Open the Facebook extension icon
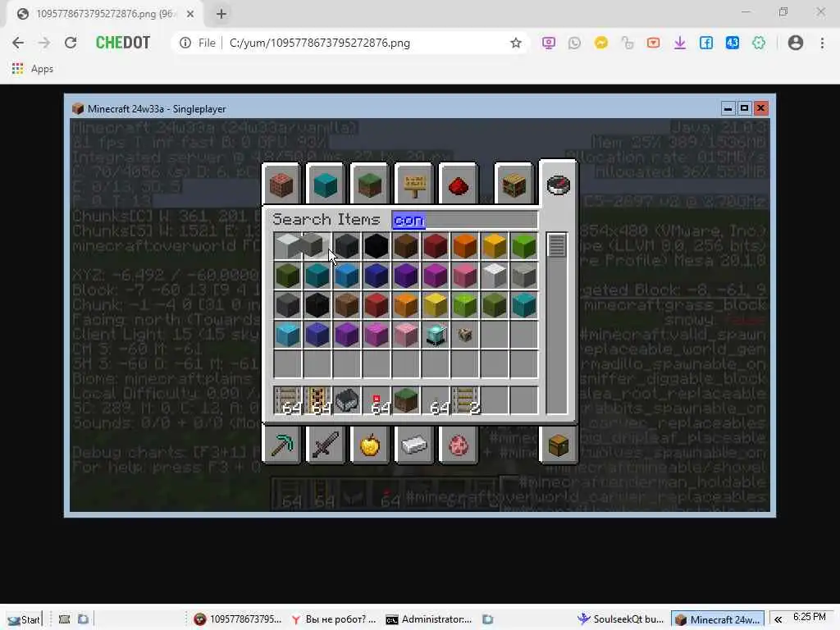This screenshot has width=840, height=630. 705,43
